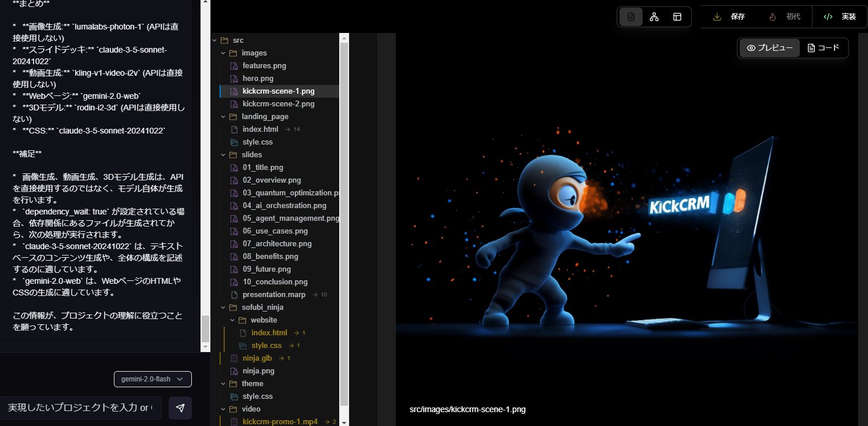Switch to コード (code) mode
Screen dimensions: 868x426
[824, 48]
